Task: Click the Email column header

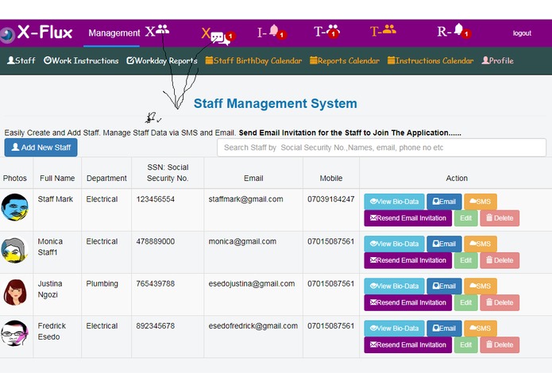Action: [x=253, y=179]
